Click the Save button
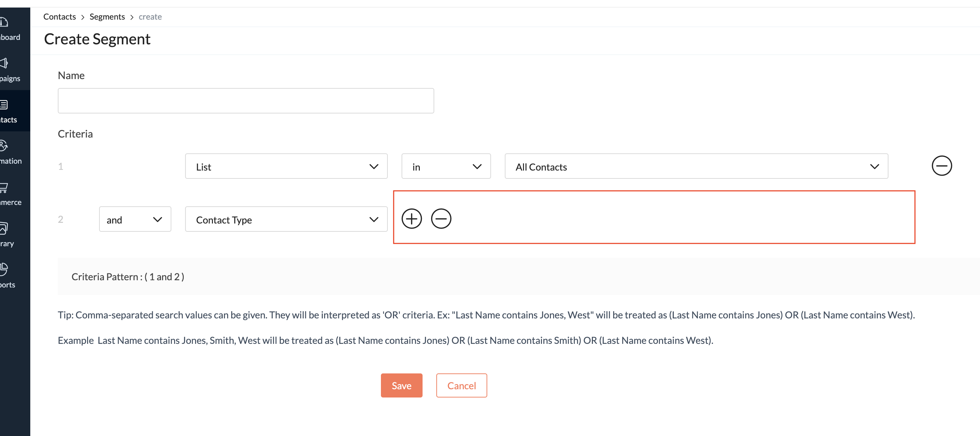This screenshot has width=980, height=436. point(401,385)
